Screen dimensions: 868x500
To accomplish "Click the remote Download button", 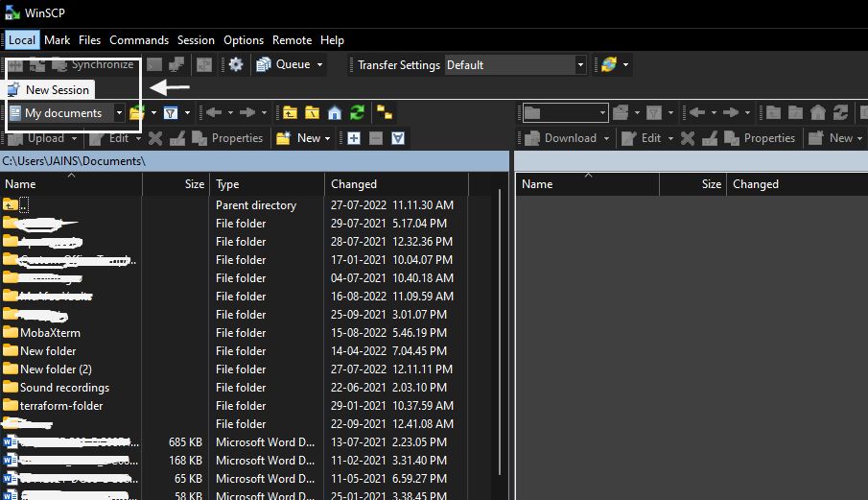I will [x=562, y=138].
